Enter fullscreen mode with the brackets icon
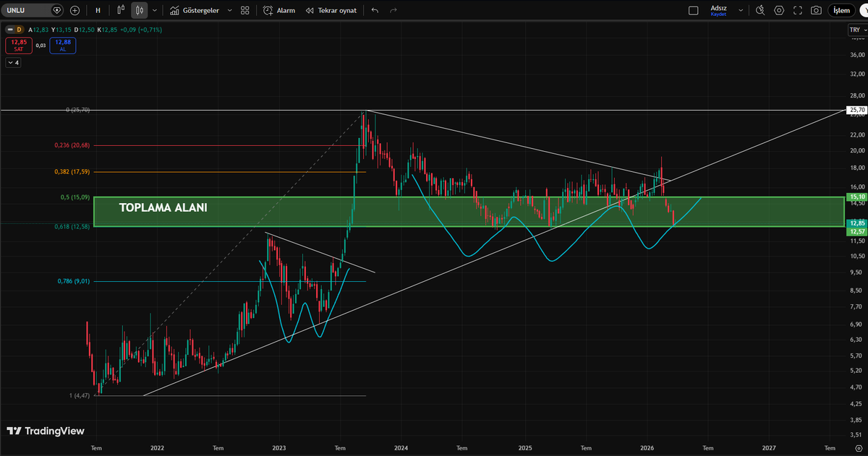 coord(797,10)
